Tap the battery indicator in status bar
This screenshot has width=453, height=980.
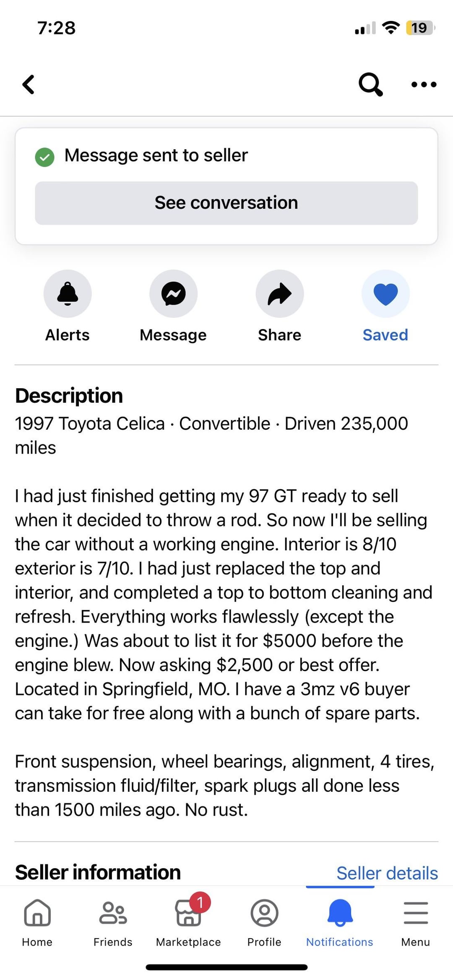(420, 28)
